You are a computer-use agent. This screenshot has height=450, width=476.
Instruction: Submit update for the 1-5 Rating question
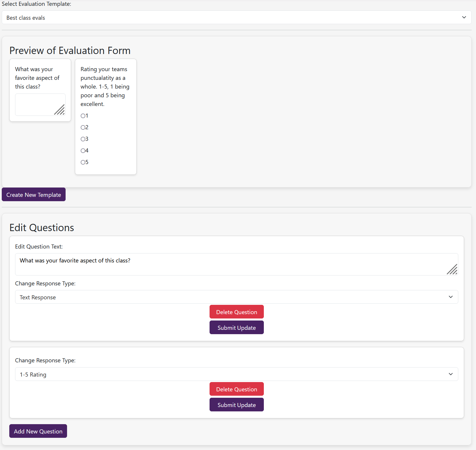pyautogui.click(x=237, y=405)
